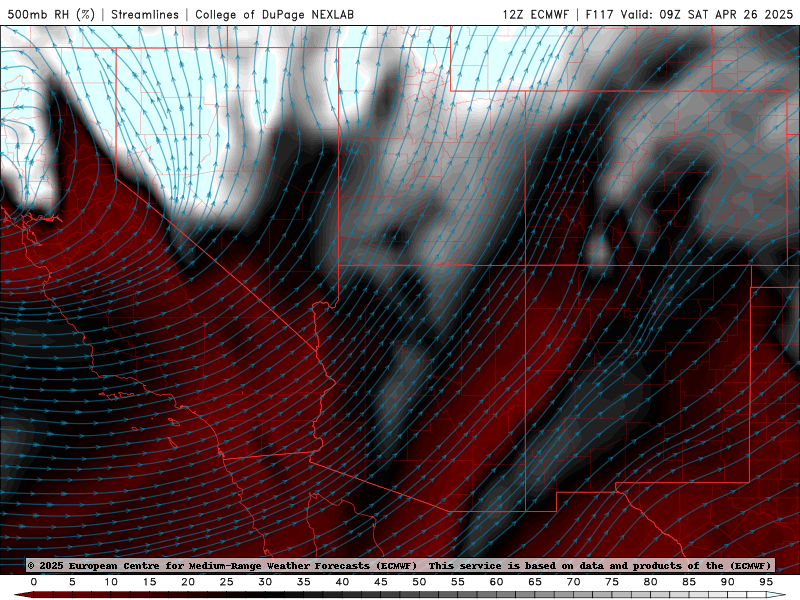
Task: Click 'College of DuPage NEXLAB' text
Action: point(274,14)
